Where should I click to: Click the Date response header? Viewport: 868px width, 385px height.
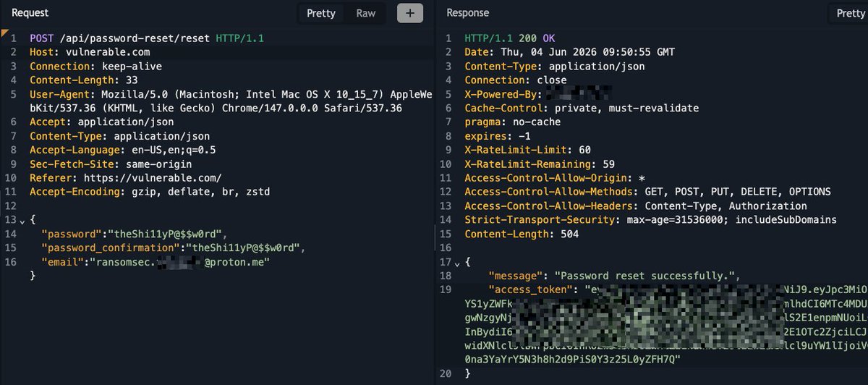click(x=569, y=52)
